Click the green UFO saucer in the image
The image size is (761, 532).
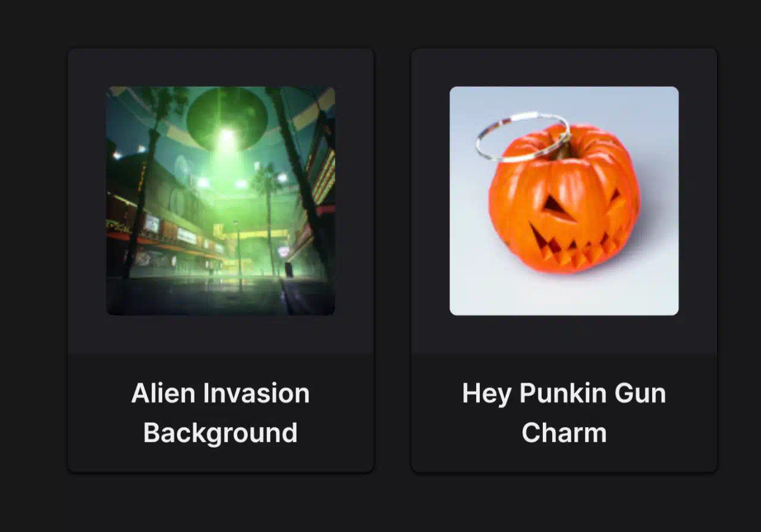(x=227, y=118)
